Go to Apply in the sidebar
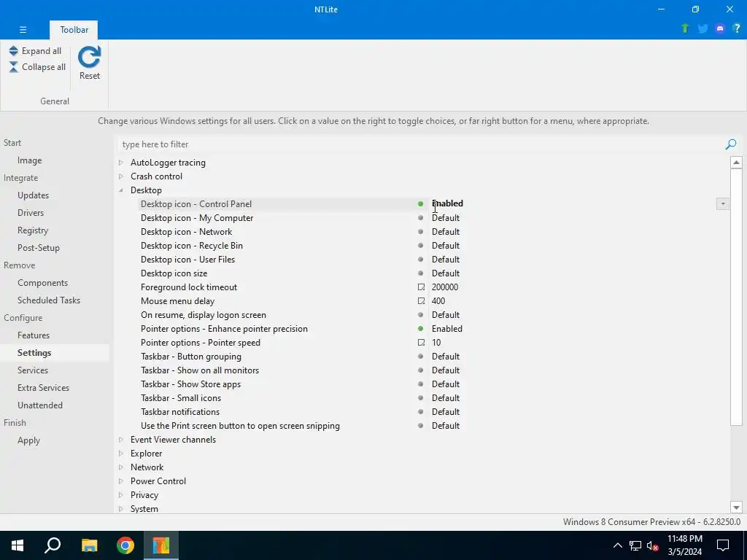Image resolution: width=747 pixels, height=560 pixels. (28, 440)
